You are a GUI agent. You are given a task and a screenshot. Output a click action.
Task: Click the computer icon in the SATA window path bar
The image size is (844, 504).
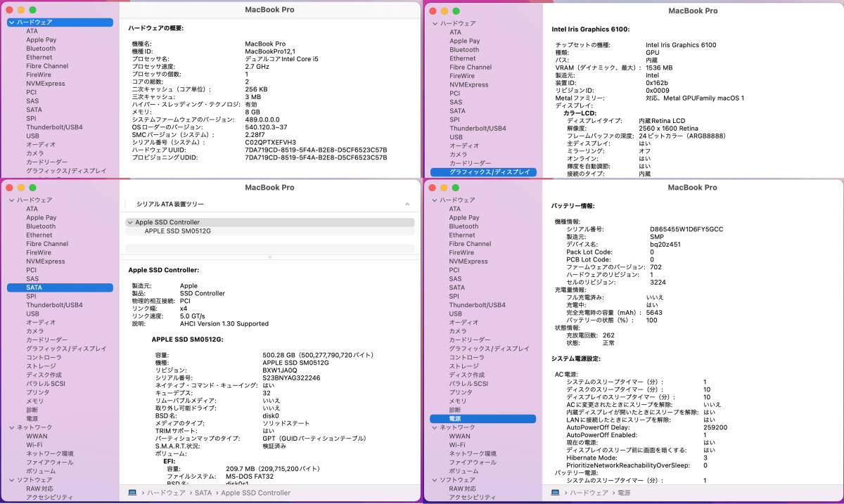pos(132,493)
